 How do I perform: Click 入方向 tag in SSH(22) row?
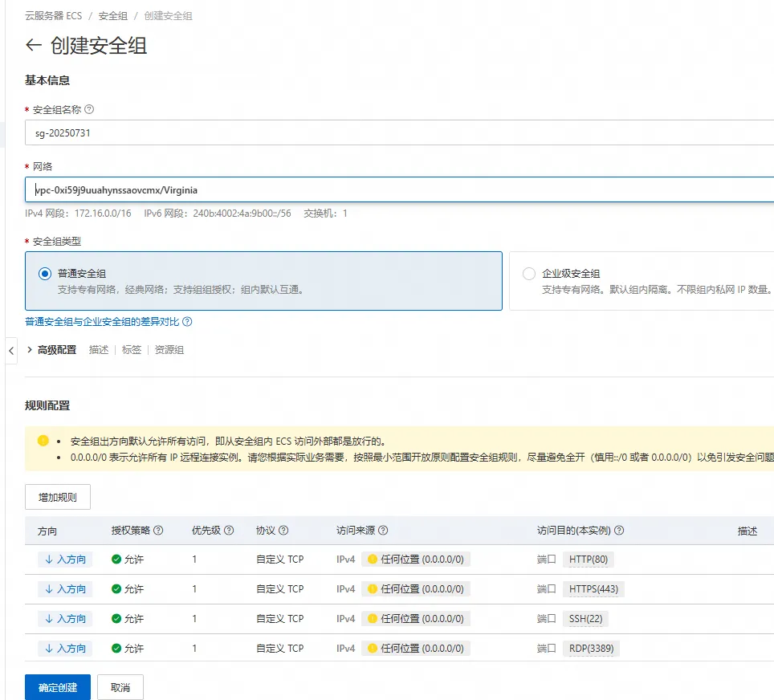point(65,619)
